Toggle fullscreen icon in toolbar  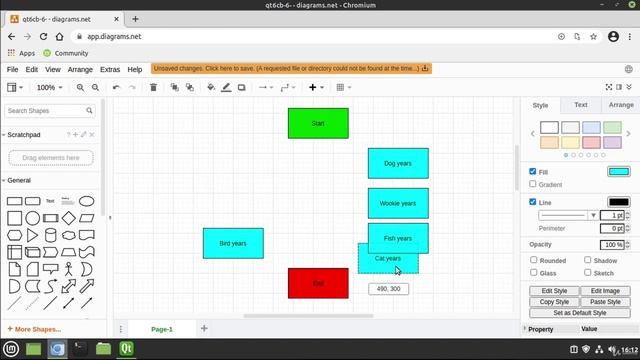click(609, 87)
